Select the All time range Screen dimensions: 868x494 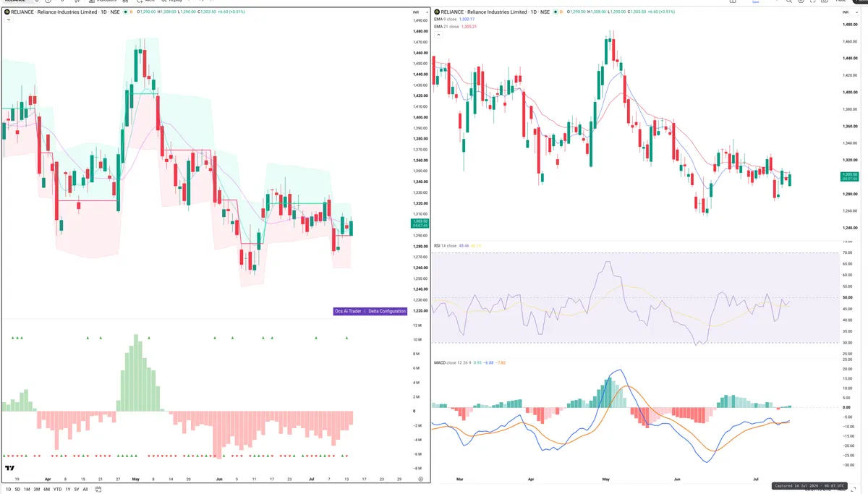[85, 490]
